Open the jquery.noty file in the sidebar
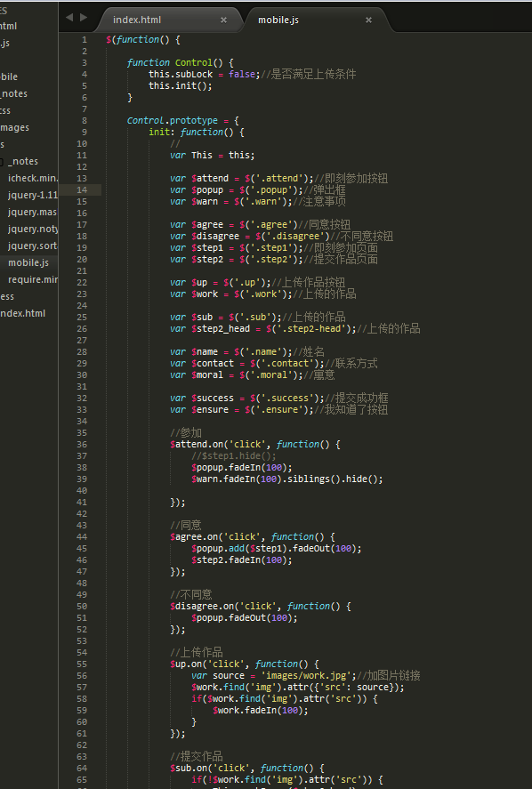 pyautogui.click(x=33, y=229)
